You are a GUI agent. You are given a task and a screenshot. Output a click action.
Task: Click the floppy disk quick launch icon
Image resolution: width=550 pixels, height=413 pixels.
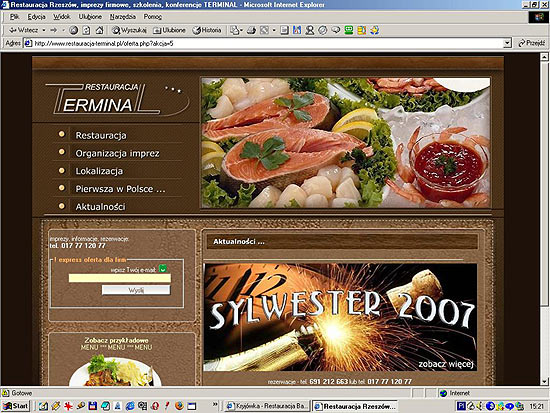coord(93,406)
